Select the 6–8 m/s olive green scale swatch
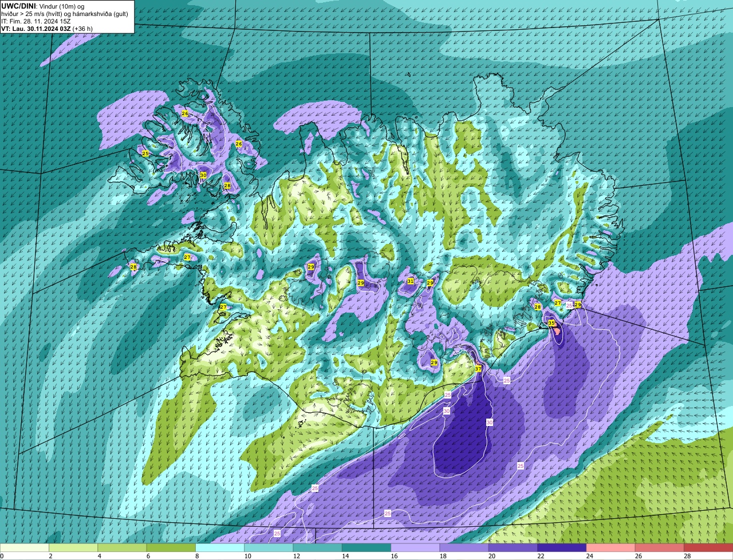This screenshot has height=560, width=733. pyautogui.click(x=171, y=547)
